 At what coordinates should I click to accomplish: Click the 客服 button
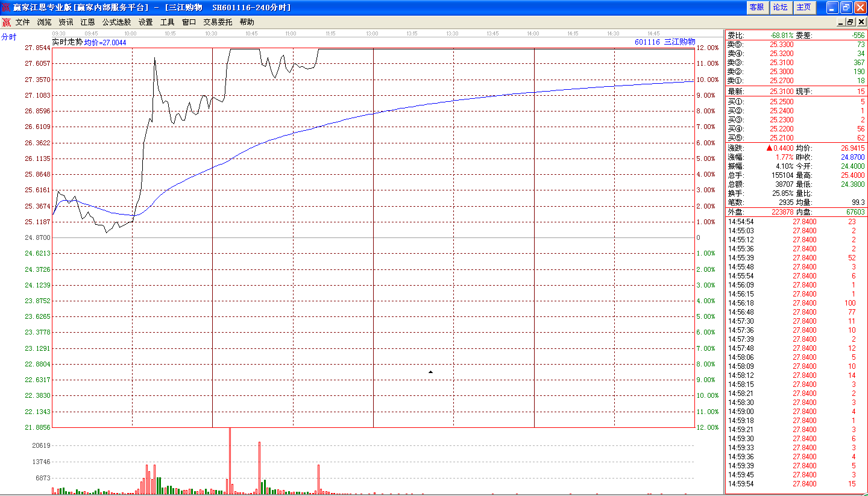coord(756,7)
